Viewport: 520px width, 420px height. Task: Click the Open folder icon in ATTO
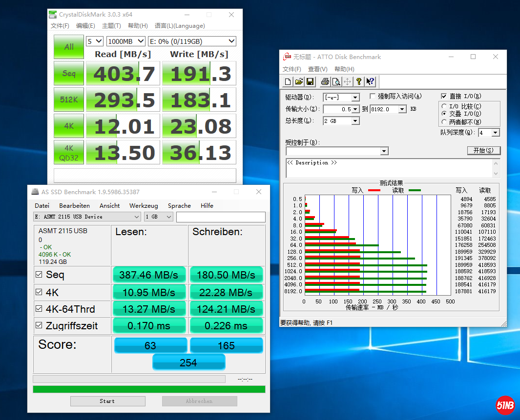point(299,81)
